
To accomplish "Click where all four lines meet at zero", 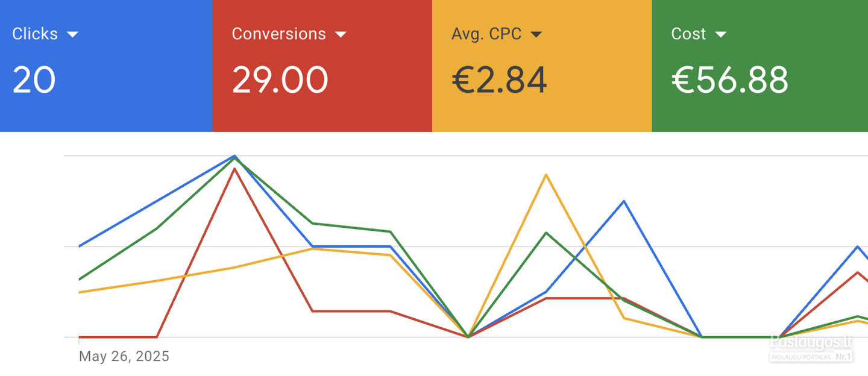I will pos(468,337).
